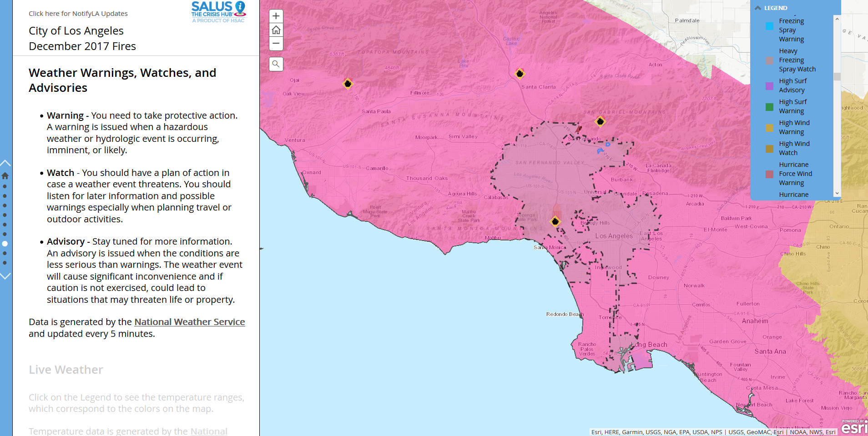The width and height of the screenshot is (868, 436).
Task: Select the navigation dot directly below the sidebar home icon
Action: point(5,186)
